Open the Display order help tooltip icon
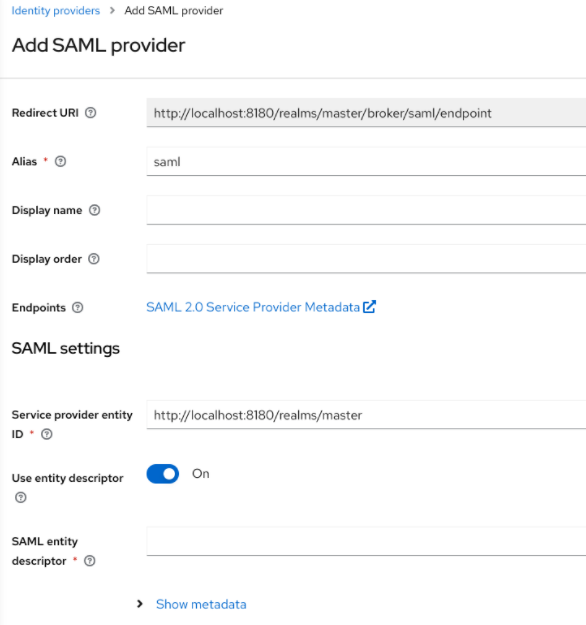This screenshot has width=586, height=625. point(94,259)
